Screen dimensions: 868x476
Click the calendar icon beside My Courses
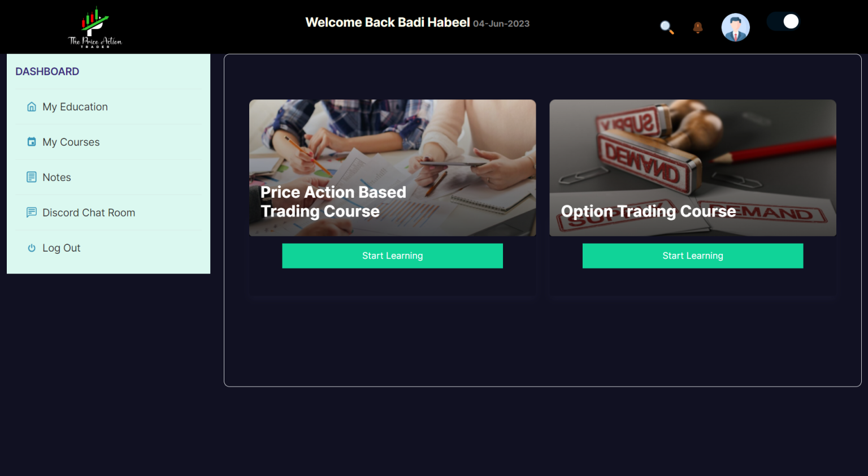(x=32, y=142)
